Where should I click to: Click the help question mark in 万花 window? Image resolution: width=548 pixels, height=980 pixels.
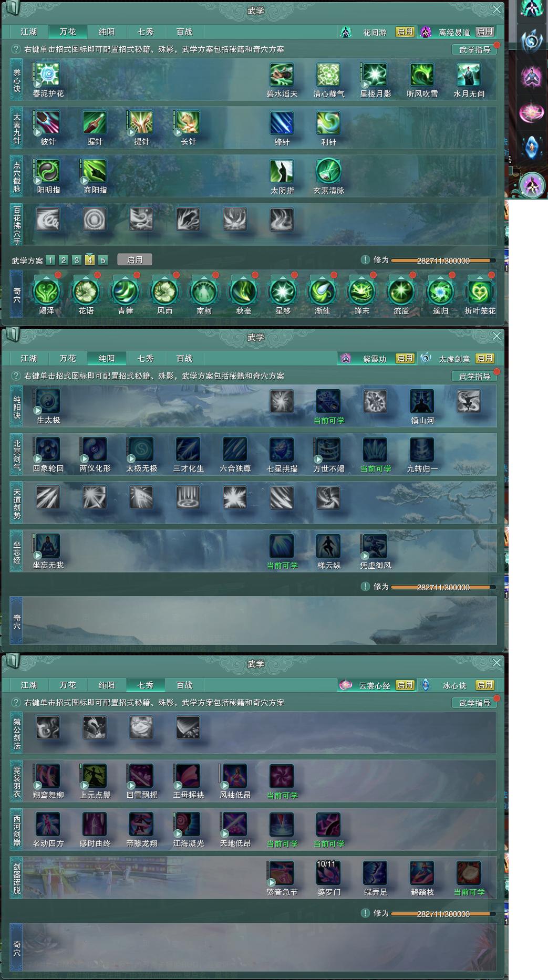click(16, 49)
